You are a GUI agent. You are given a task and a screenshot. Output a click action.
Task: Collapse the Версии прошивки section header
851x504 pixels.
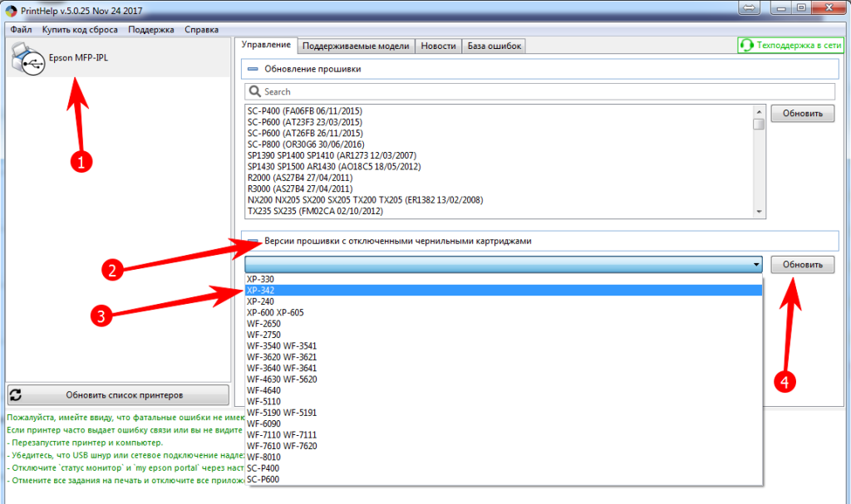(253, 241)
